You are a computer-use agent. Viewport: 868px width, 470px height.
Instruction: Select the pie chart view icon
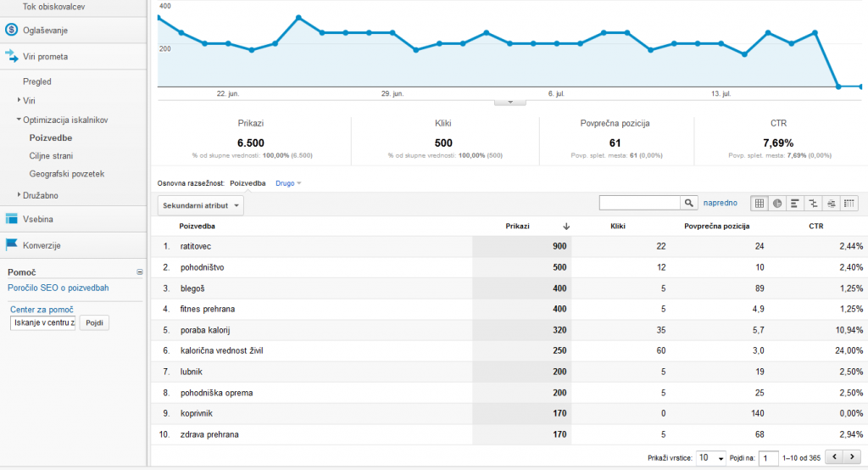[x=777, y=204]
